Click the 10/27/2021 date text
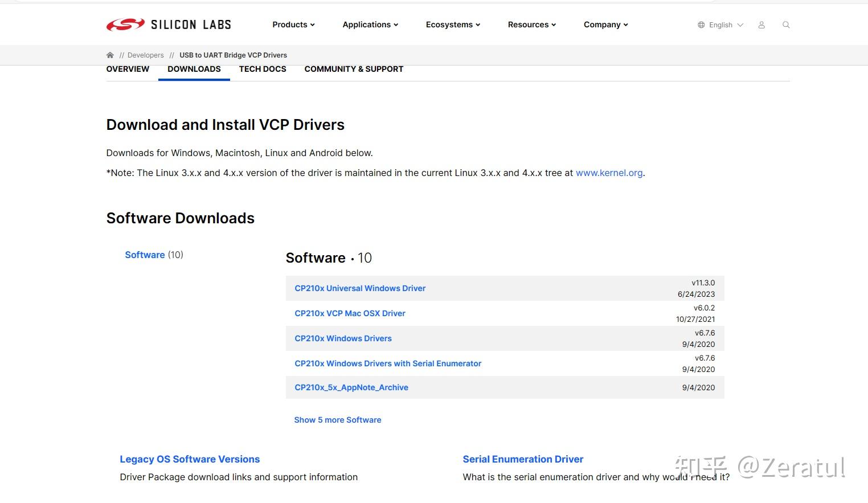The width and height of the screenshot is (868, 503). [695, 319]
